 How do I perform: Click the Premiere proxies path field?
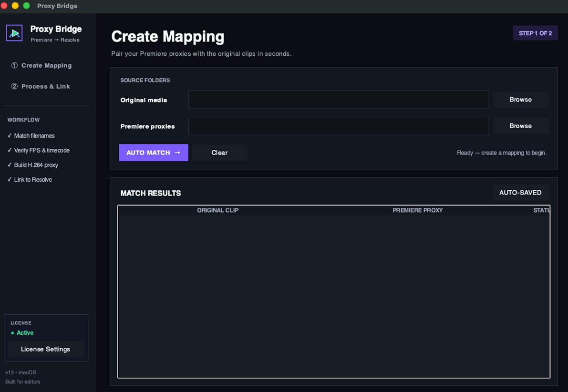pyautogui.click(x=338, y=126)
